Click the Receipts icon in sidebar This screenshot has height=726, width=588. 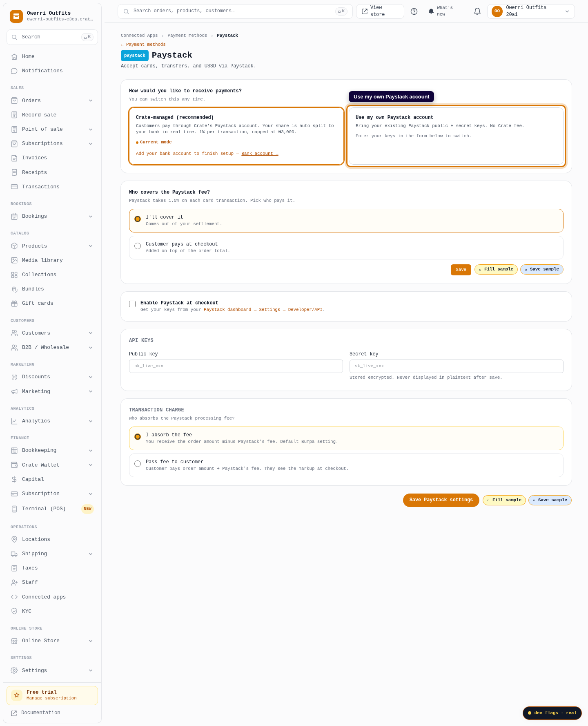(x=14, y=173)
